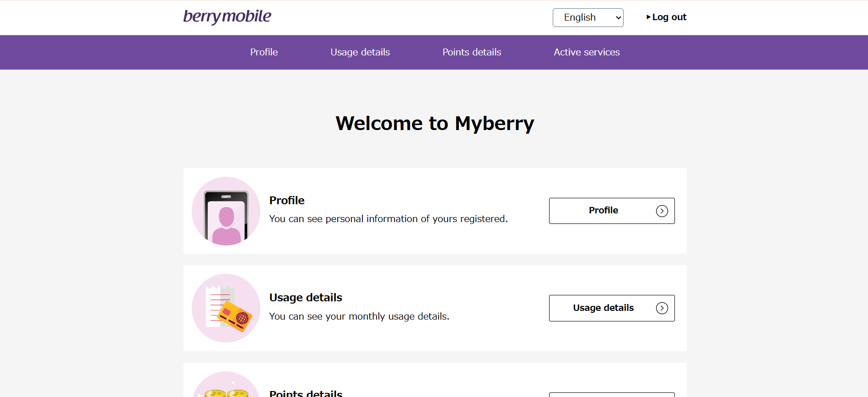Open the English language dropdown

tap(588, 17)
